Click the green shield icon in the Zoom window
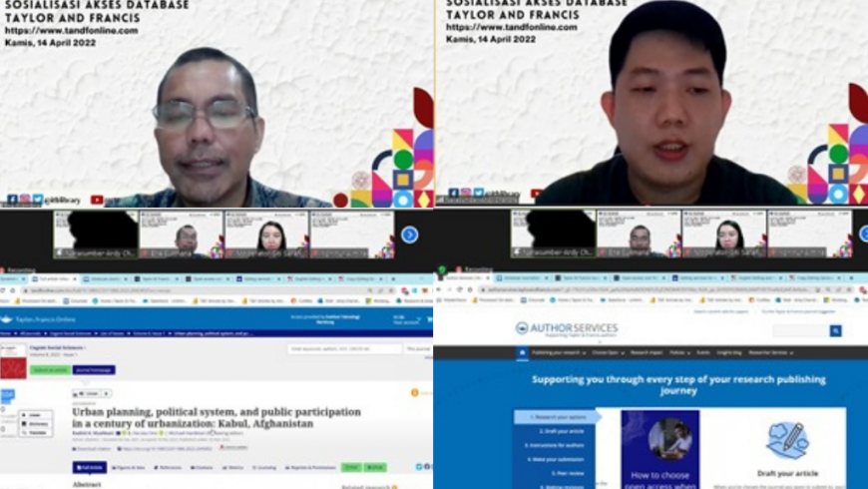868x489 pixels. [x=442, y=270]
